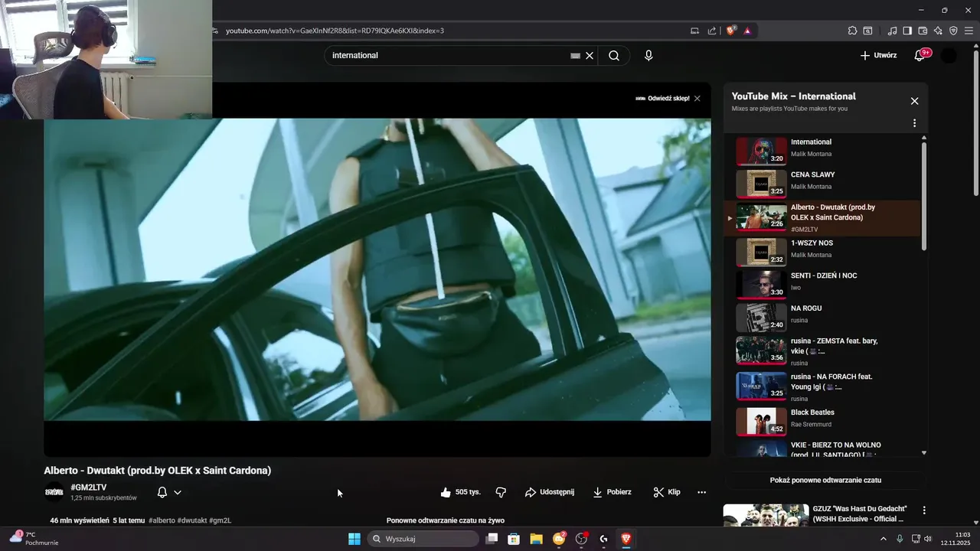The image size is (980, 551).
Task: Click the Utwórz create button
Action: [878, 55]
